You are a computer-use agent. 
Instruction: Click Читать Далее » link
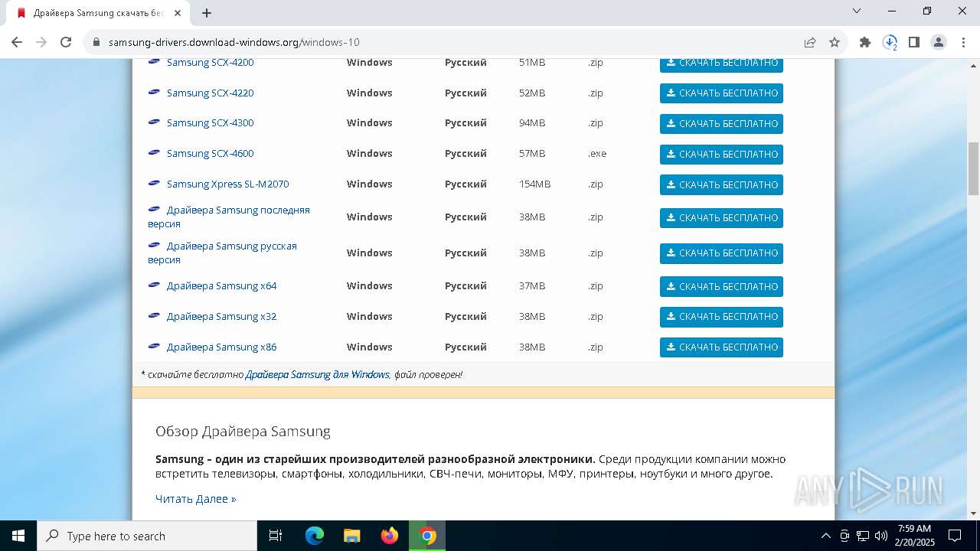coord(196,499)
